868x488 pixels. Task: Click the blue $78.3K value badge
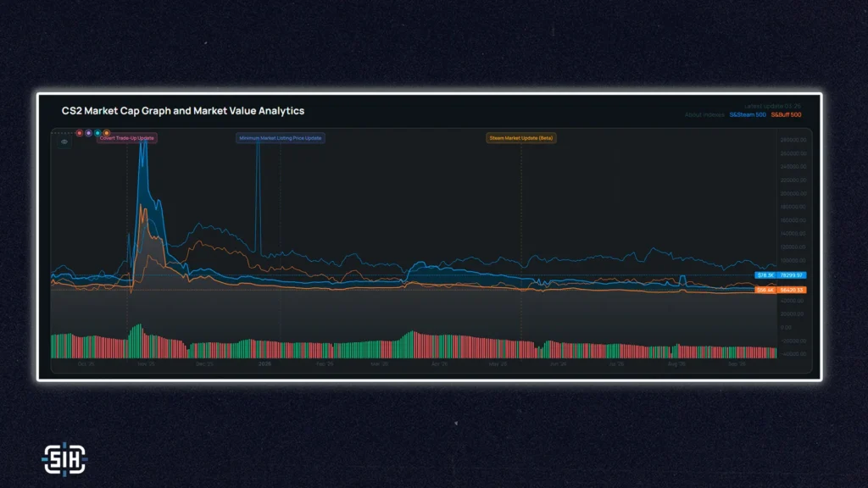click(765, 275)
